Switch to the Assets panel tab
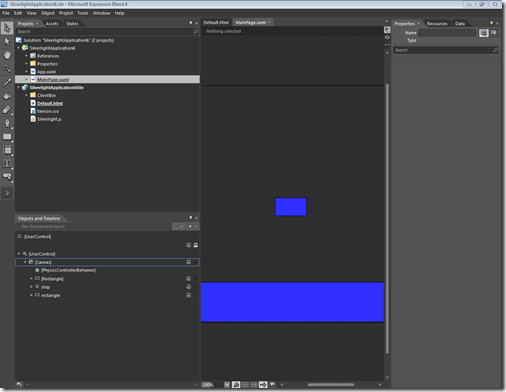 pyautogui.click(x=52, y=23)
